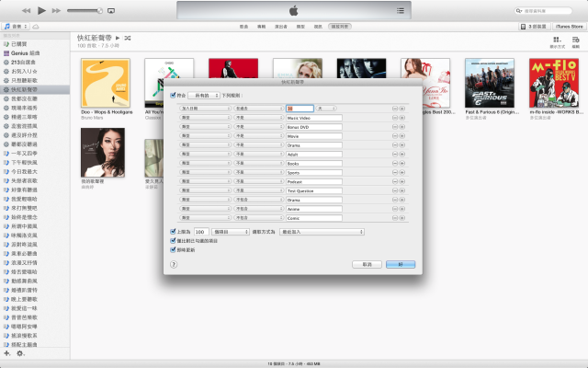Viewport: 588px width, 368px height.
Task: Add a rule after the Anime row
Action: 402,209
